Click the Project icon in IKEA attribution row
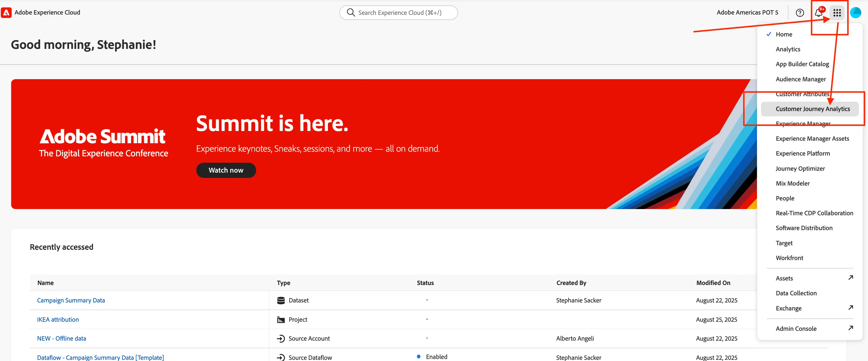Viewport: 868px width, 361px height. pyautogui.click(x=281, y=319)
